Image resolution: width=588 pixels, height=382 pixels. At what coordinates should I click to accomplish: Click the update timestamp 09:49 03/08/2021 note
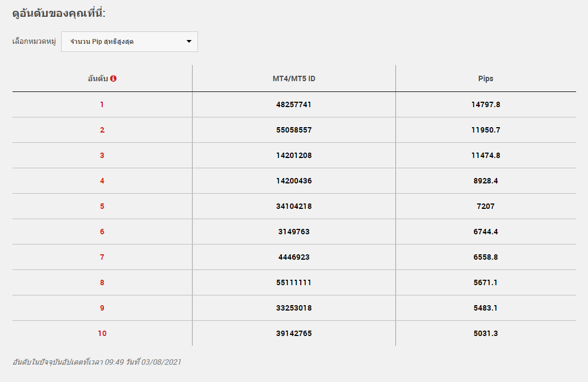point(97,362)
